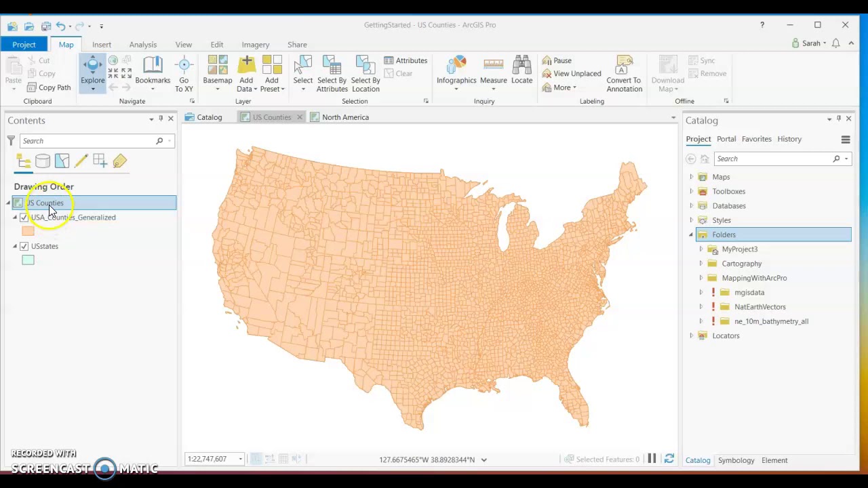The height and width of the screenshot is (488, 868).
Task: Click the fixed zoom in button
Action: pos(113,73)
